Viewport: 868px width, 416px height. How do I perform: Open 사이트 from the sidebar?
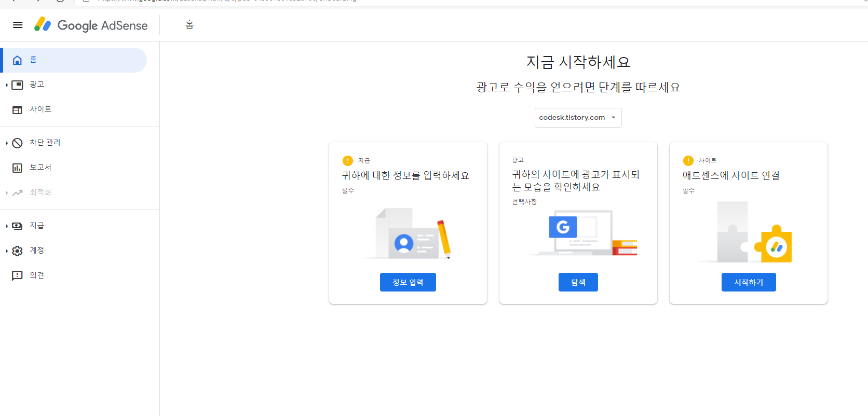click(x=40, y=109)
